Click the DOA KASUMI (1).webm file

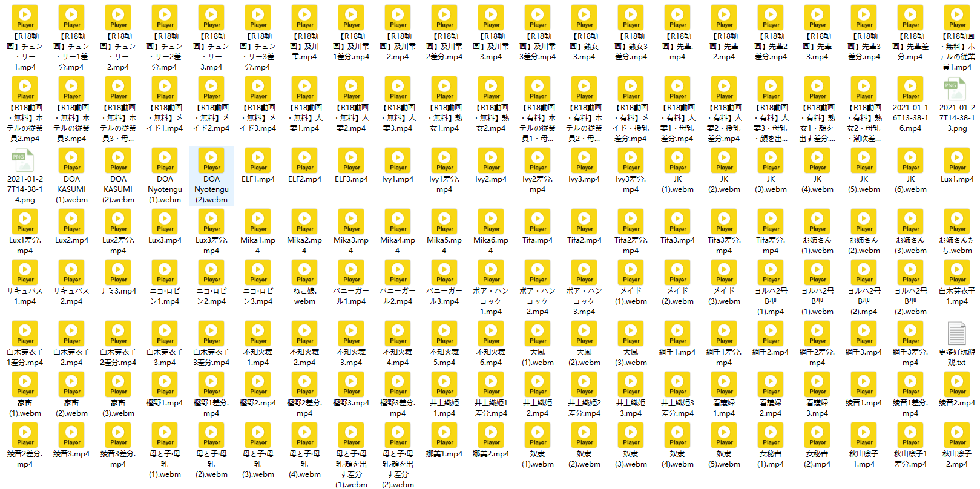[71, 160]
